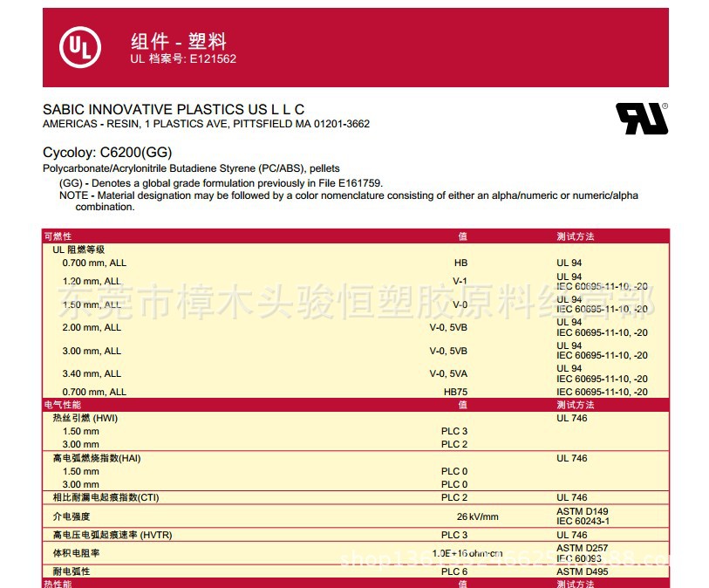The image size is (709, 588).
Task: Click the '1.0E+16 ohm·cm' value
Action: pyautogui.click(x=467, y=553)
